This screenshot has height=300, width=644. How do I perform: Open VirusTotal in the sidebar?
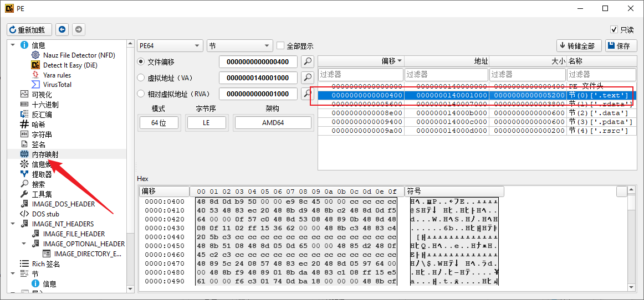click(57, 85)
